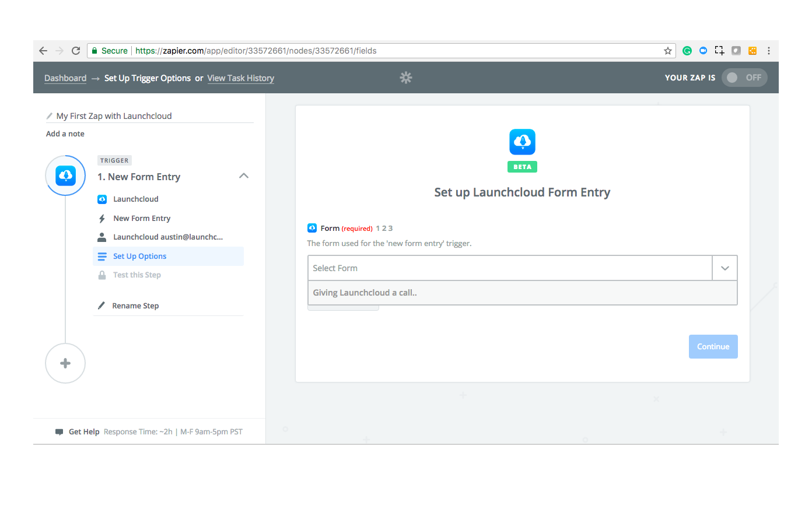This screenshot has height=516, width=812.
Task: Click Rename Step
Action: click(x=135, y=306)
